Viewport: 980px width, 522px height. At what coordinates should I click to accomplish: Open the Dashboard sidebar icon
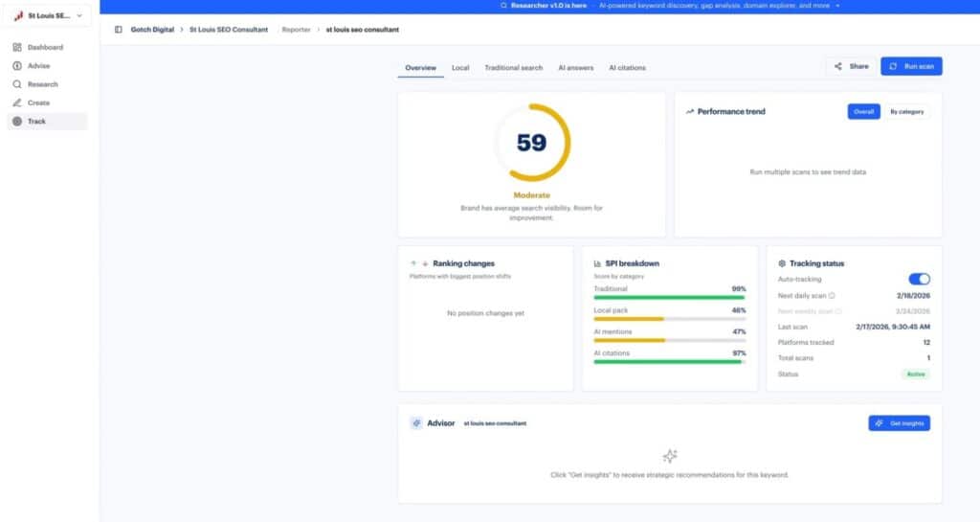click(x=17, y=48)
